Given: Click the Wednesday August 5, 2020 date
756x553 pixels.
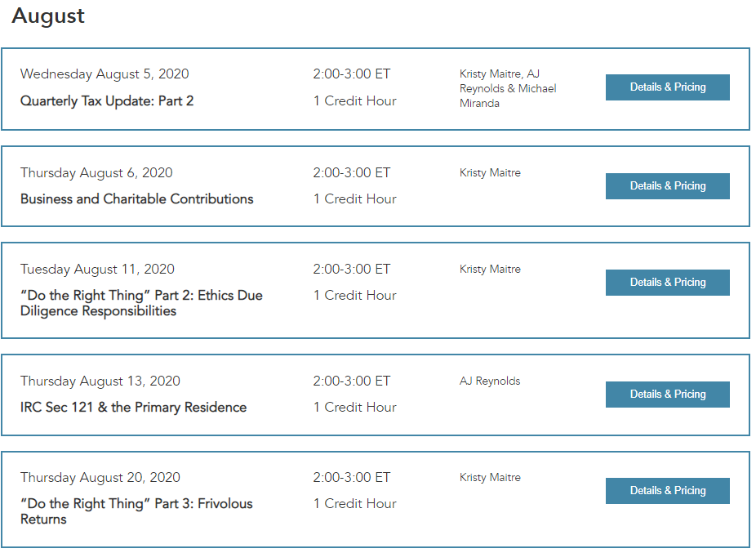Looking at the screenshot, I should [105, 74].
